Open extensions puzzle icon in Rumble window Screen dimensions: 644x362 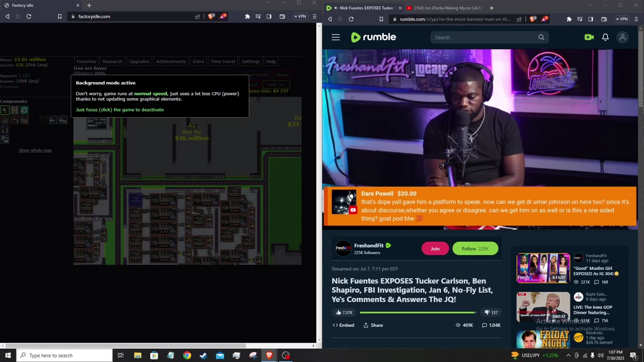click(569, 19)
